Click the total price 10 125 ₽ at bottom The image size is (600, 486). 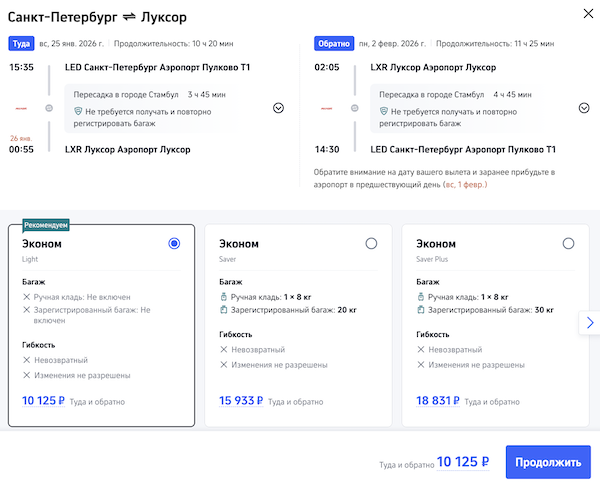pyautogui.click(x=462, y=462)
